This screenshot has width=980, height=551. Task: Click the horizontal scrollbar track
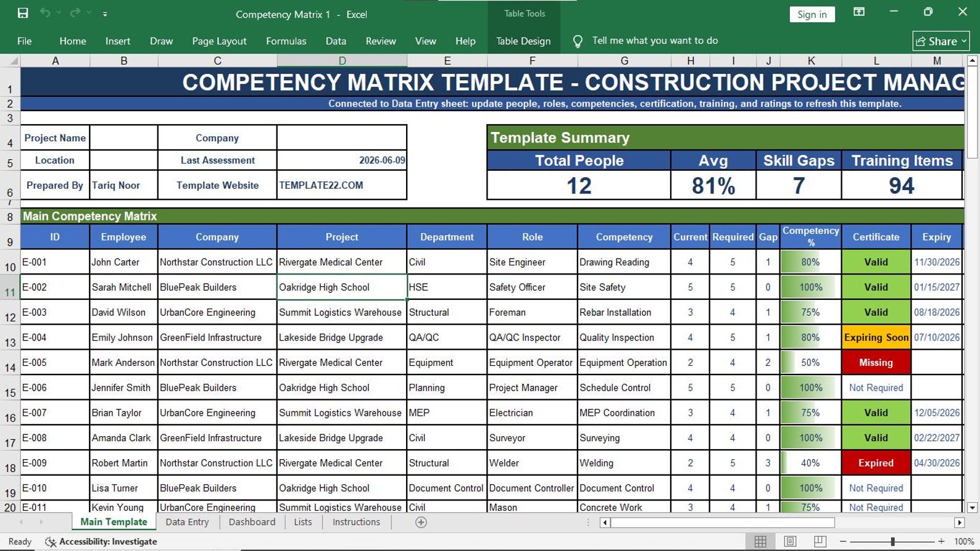click(894, 523)
